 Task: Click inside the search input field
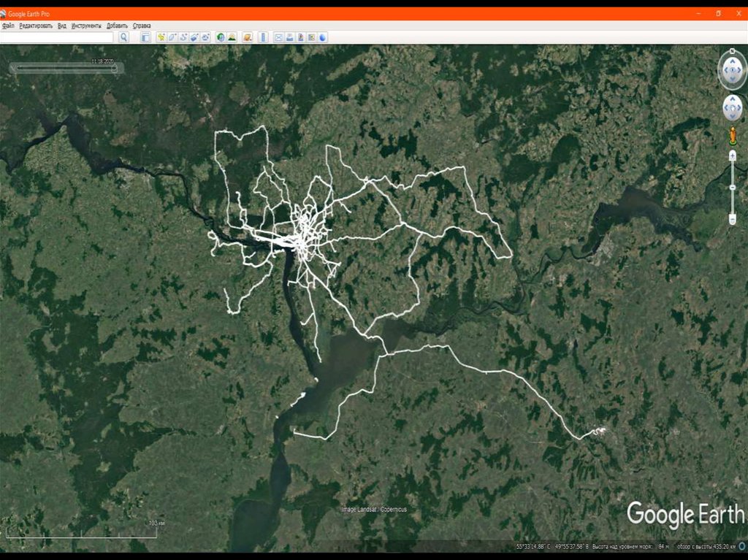pyautogui.click(x=57, y=37)
